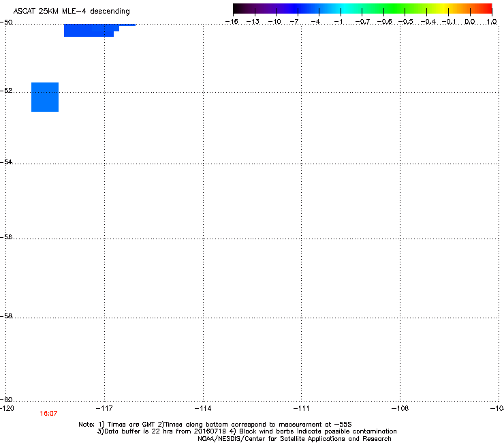This screenshot has width=504, height=443.
Task: Click the -56 latitude axis label
Action: click(6, 236)
